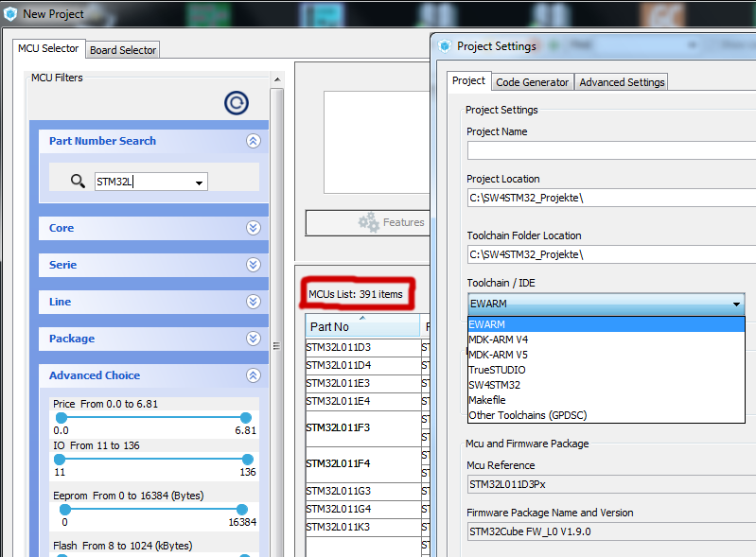
Task: Sort list by Part No column header
Action: [362, 326]
